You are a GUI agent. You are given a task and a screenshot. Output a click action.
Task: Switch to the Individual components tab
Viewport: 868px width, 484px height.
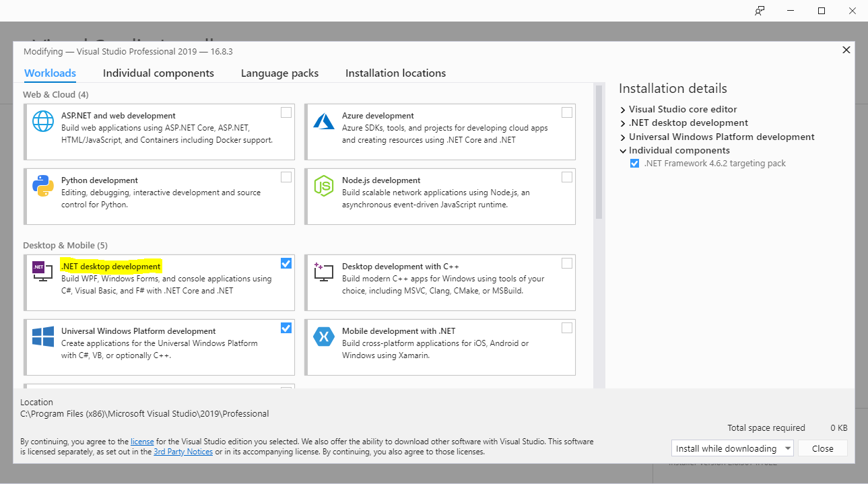(x=158, y=73)
